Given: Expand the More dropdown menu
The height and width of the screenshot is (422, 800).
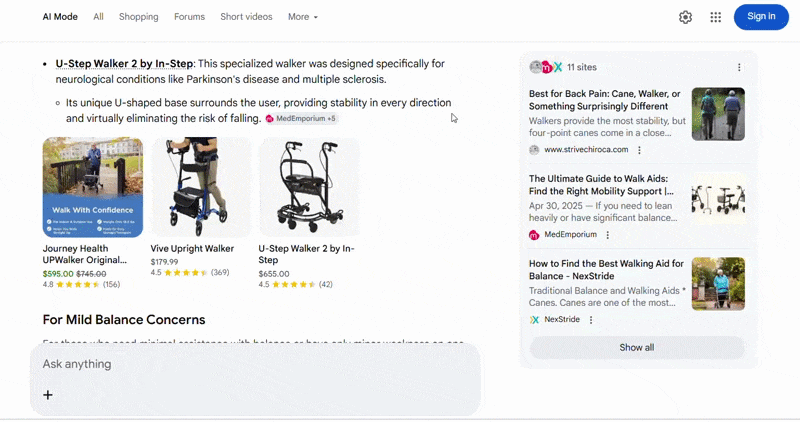Looking at the screenshot, I should point(302,17).
